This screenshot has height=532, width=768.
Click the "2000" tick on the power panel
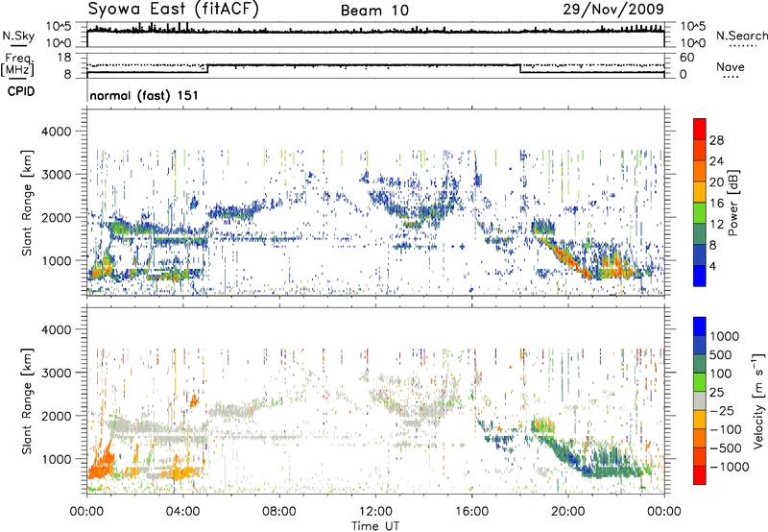pos(57,217)
